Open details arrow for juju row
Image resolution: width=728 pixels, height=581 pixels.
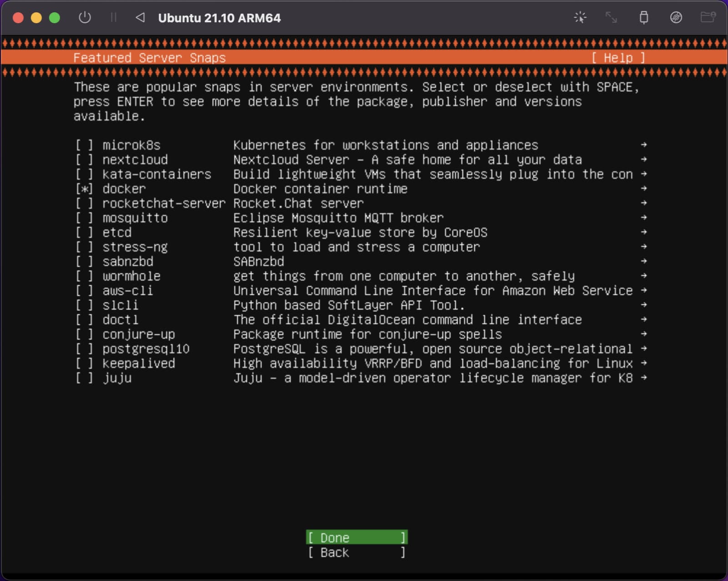tap(643, 378)
